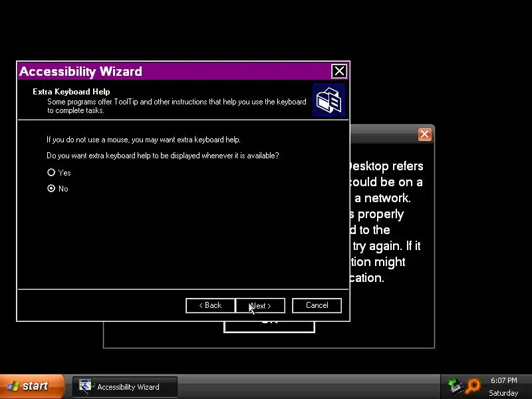Close the background error dialog
The height and width of the screenshot is (399, 532).
click(424, 134)
